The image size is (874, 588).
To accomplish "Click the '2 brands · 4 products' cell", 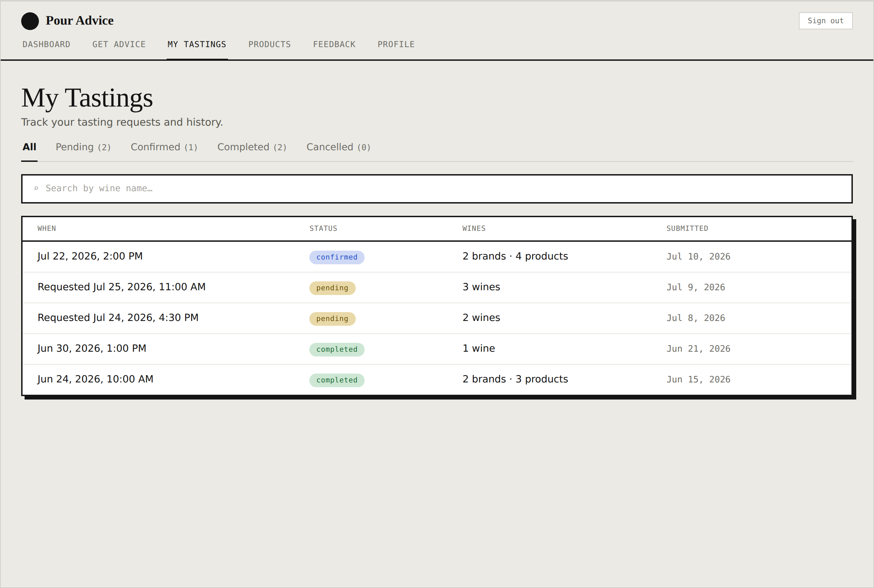I will coord(515,256).
